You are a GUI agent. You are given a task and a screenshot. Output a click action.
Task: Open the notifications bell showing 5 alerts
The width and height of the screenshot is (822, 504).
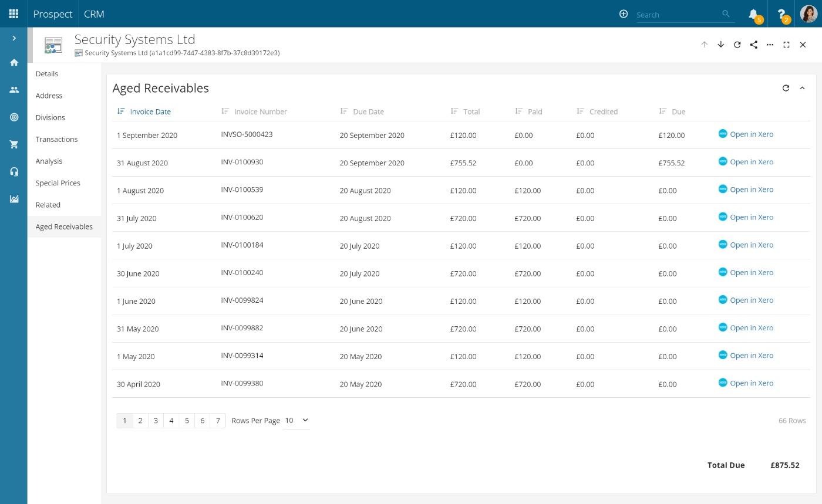click(x=753, y=13)
